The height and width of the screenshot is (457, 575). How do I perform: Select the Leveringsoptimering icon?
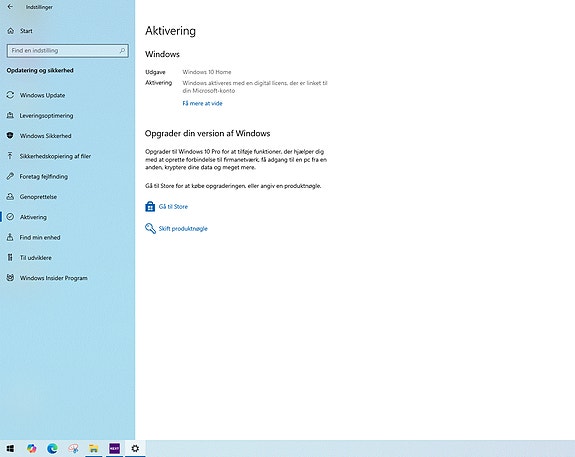10,116
